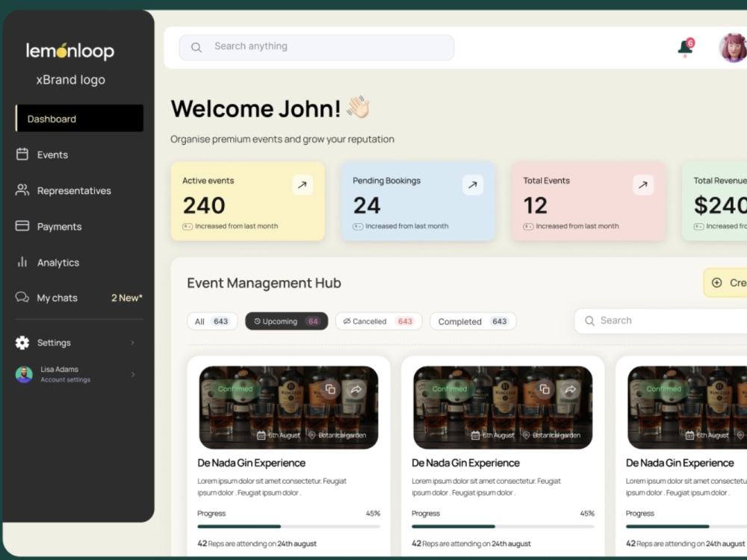This screenshot has height=560, width=747.
Task: Open the user avatar in header
Action: pos(733,48)
